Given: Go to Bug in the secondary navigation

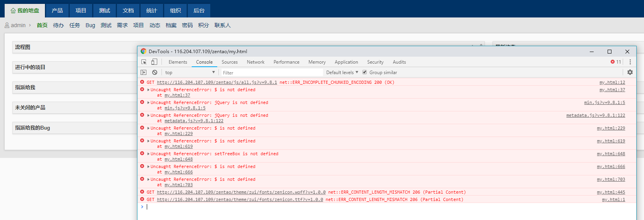Looking at the screenshot, I should [90, 25].
